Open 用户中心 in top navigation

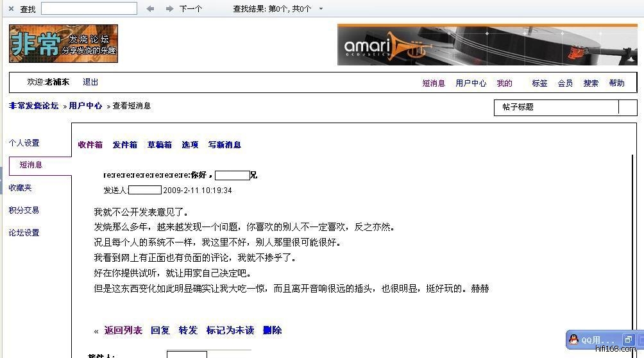[471, 83]
